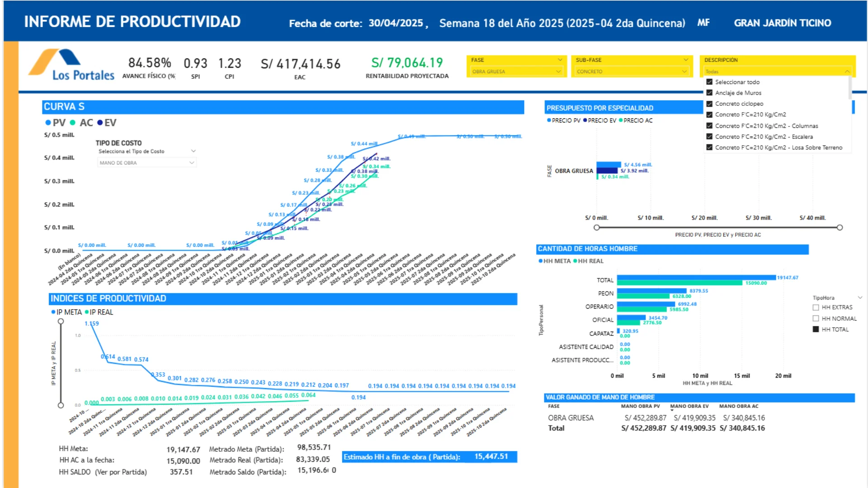The height and width of the screenshot is (488, 868).
Task: Click the AC legend dot in Curva S
Action: [73, 122]
